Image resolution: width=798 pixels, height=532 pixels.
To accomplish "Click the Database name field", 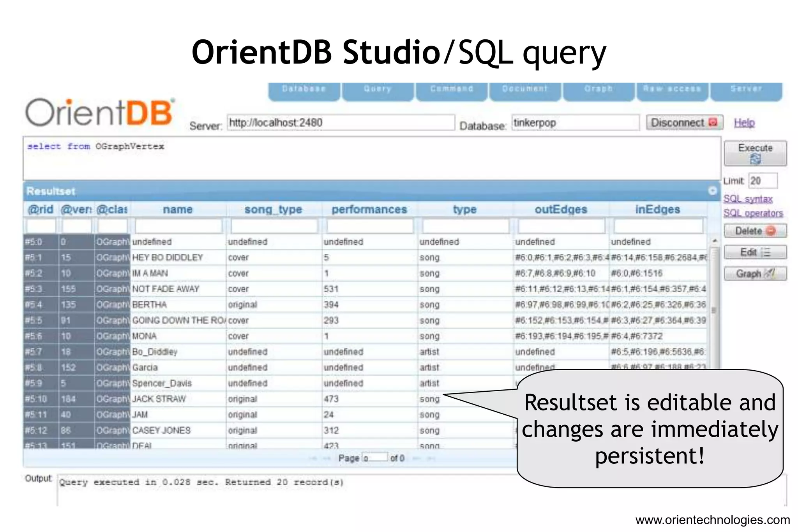I will (x=576, y=123).
